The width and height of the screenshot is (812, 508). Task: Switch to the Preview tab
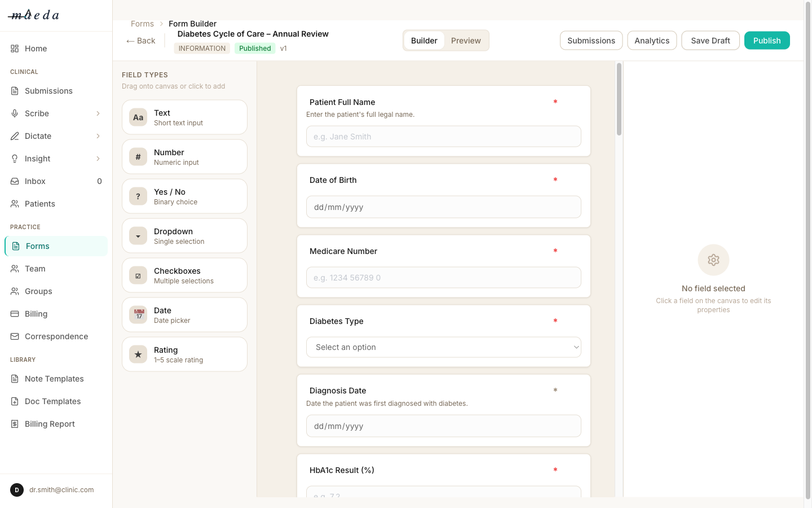click(466, 40)
